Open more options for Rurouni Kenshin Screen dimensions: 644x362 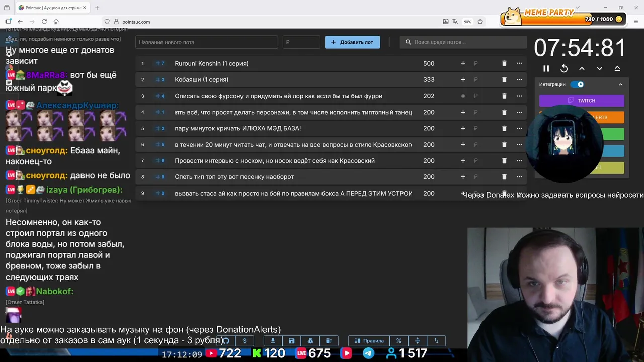519,63
